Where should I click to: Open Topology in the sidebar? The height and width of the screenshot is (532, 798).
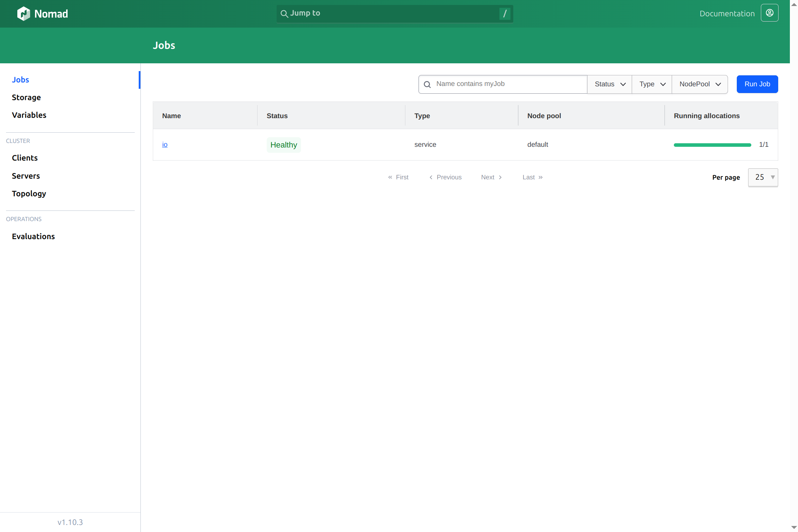click(x=29, y=193)
